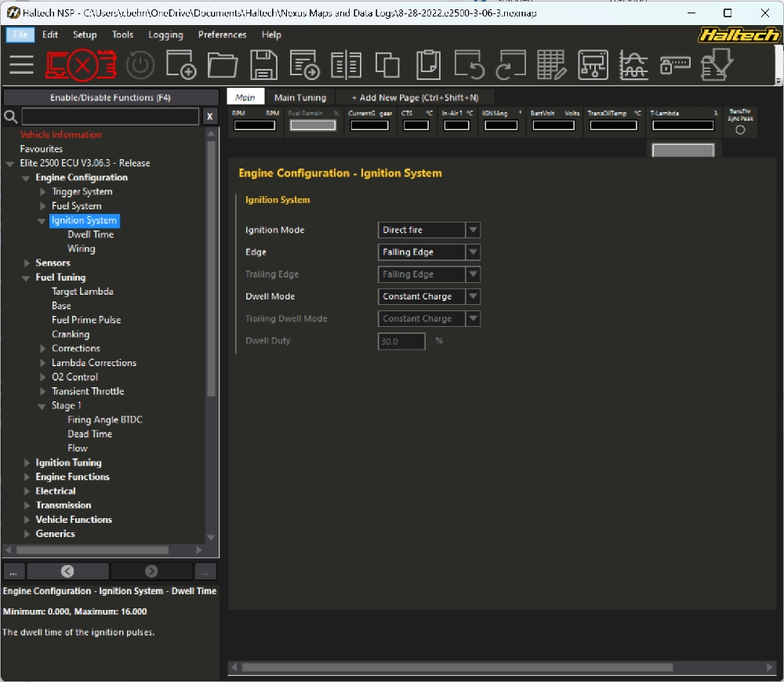Click the paste clipboard toolbar icon
Viewport: 784px width, 682px height.
(x=428, y=65)
